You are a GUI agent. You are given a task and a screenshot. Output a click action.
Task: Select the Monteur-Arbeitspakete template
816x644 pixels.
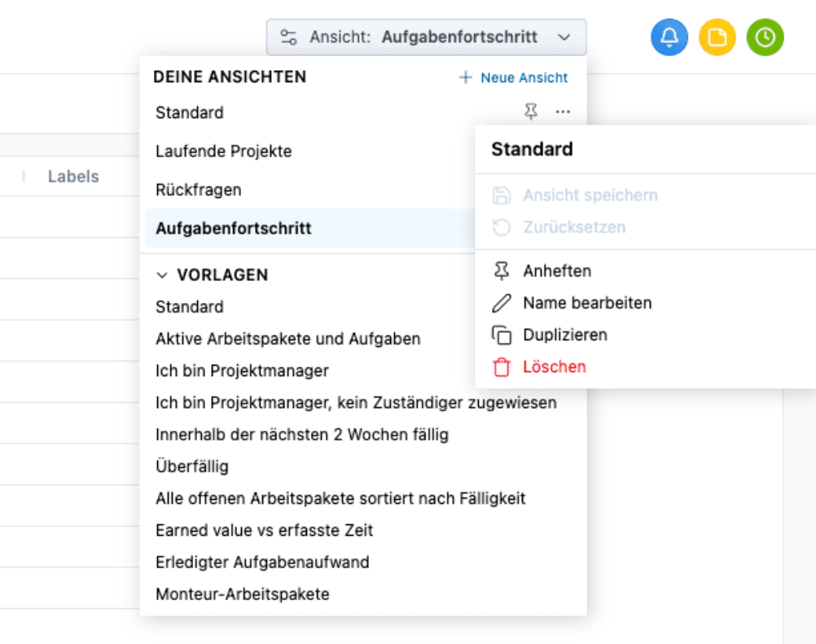243,594
